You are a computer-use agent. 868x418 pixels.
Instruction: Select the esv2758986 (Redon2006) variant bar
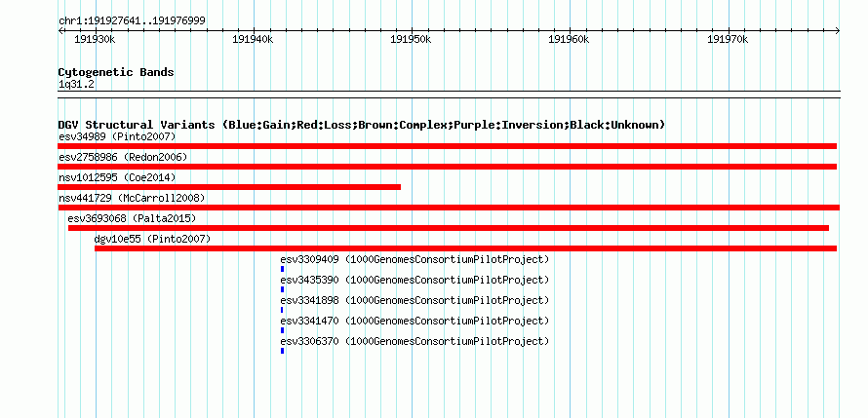[448, 167]
